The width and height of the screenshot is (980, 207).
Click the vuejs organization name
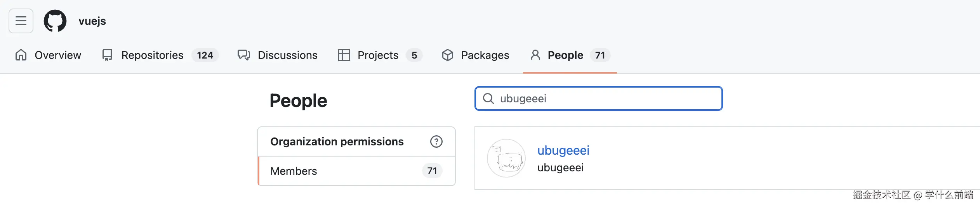(x=92, y=21)
